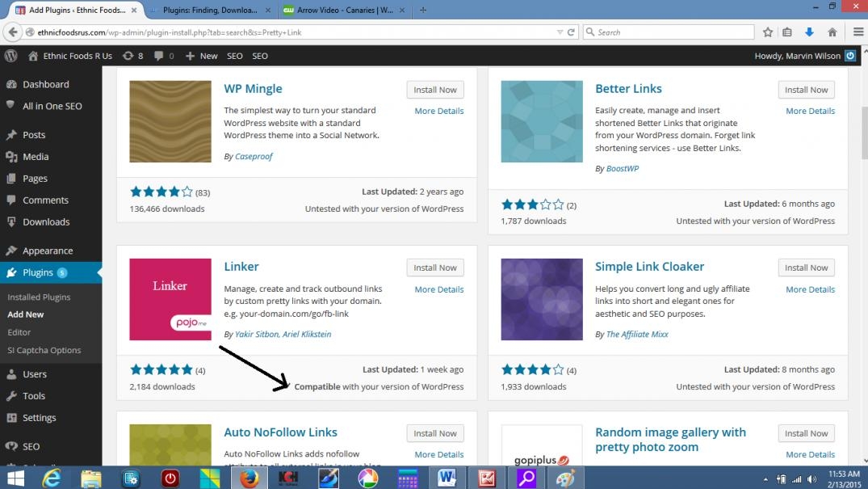Open the URL history dropdown arrow

[x=560, y=32]
